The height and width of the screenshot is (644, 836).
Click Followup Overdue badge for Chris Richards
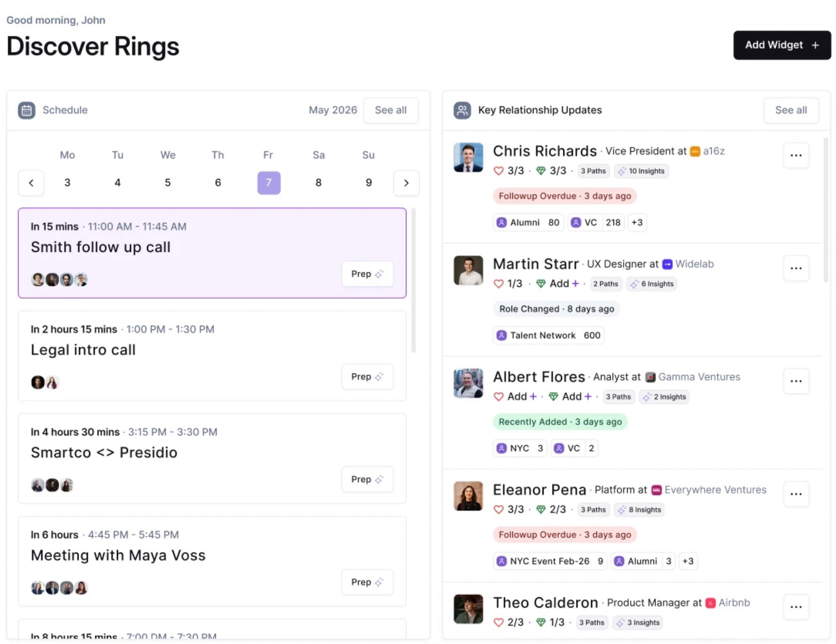click(565, 196)
